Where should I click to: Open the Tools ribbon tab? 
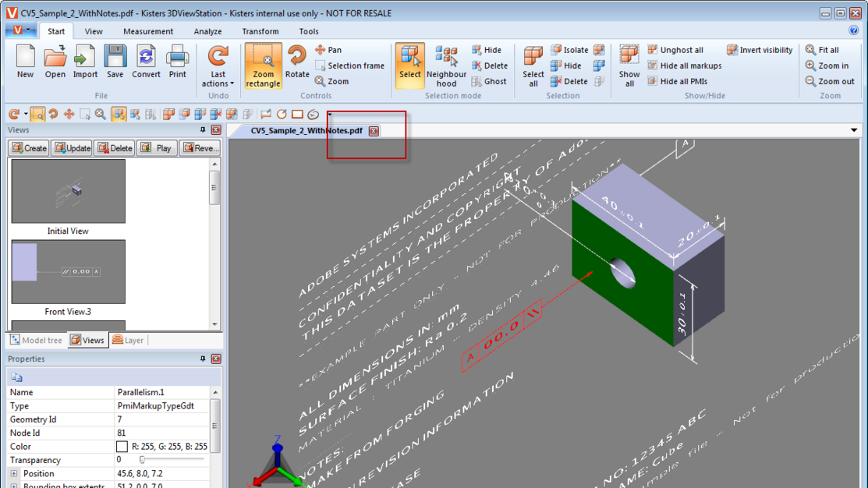309,31
